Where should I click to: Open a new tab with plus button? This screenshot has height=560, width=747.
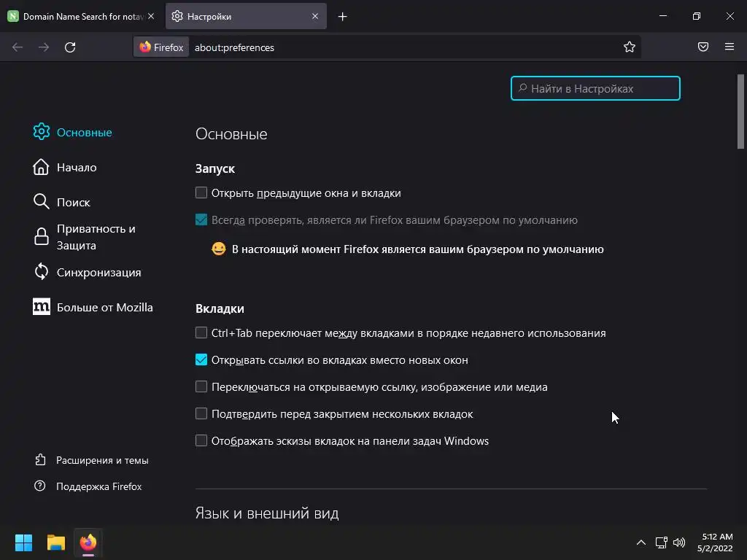pyautogui.click(x=343, y=17)
